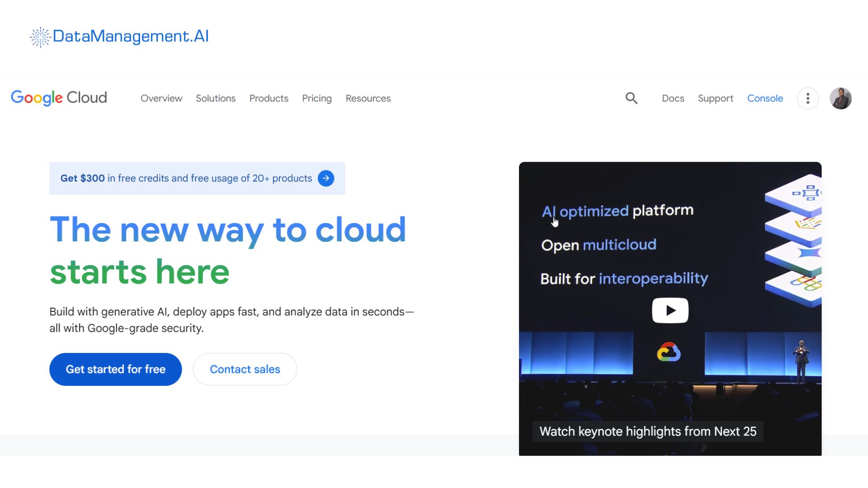
Task: Open the Support page
Action: pyautogui.click(x=716, y=98)
